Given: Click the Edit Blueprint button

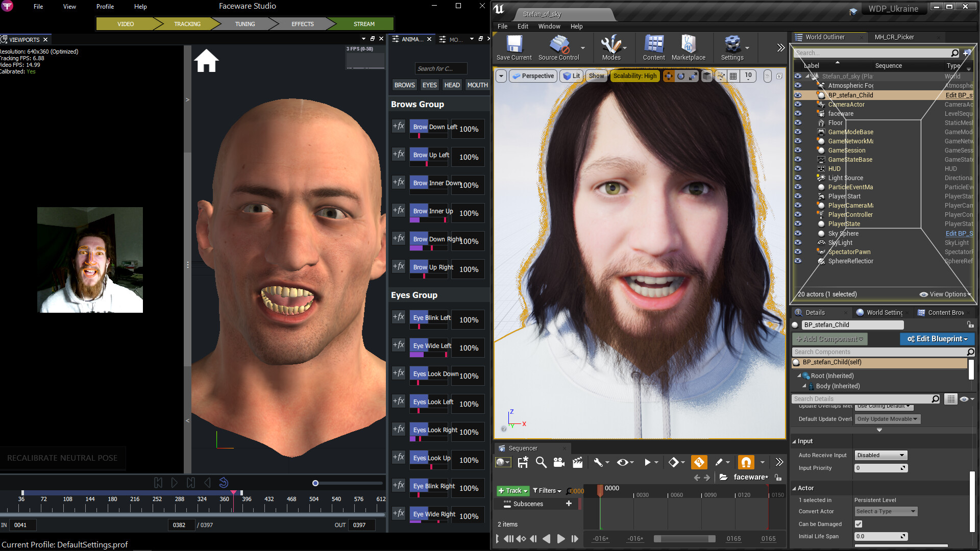Looking at the screenshot, I should point(937,339).
